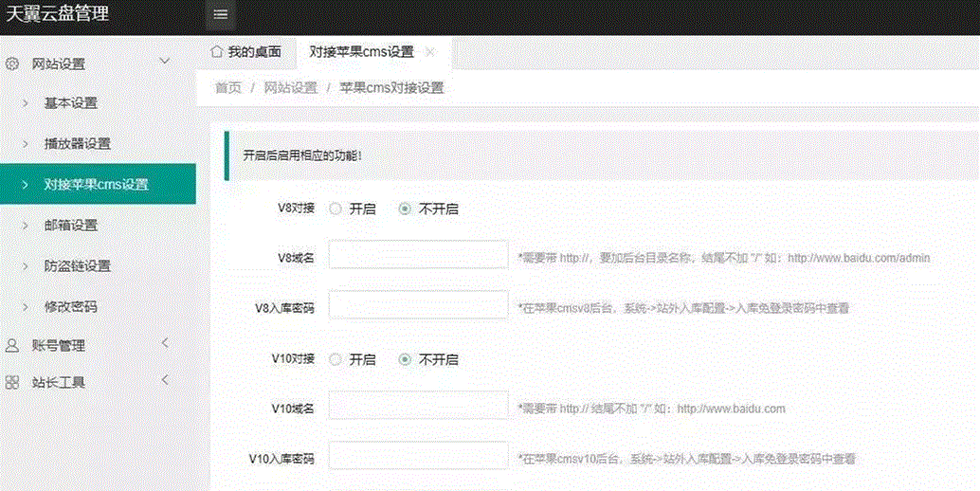Screen dimensions: 980x491
Task: Click the V8域名 input field
Action: pos(418,255)
